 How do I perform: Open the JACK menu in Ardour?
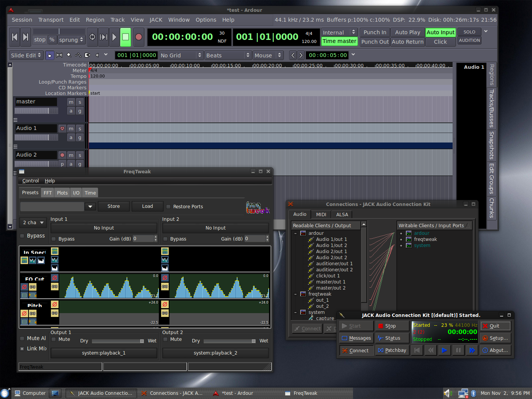point(156,20)
